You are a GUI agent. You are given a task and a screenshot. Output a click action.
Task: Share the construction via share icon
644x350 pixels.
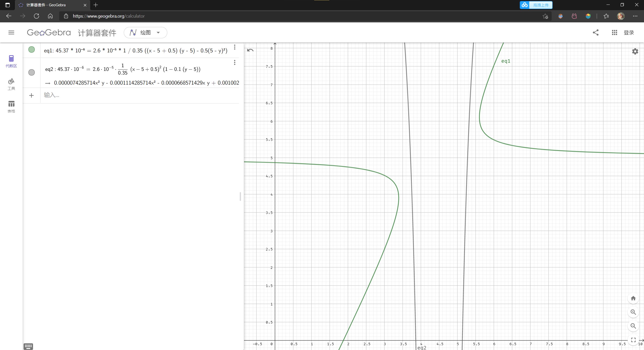pyautogui.click(x=596, y=32)
